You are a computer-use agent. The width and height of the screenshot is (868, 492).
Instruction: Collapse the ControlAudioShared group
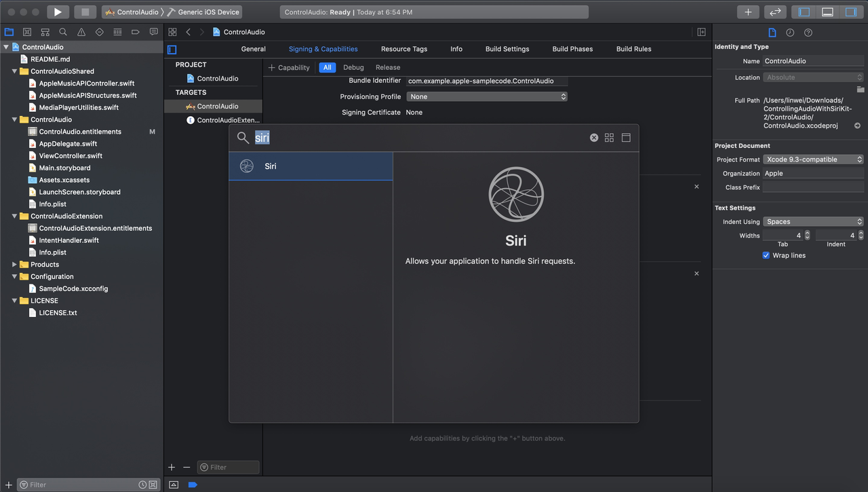click(14, 71)
